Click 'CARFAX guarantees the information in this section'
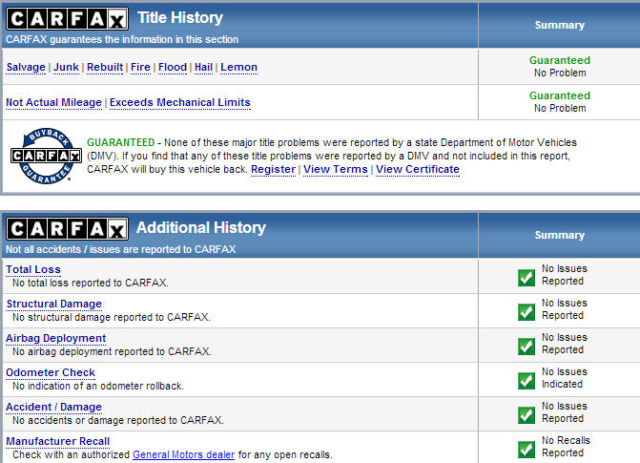The height and width of the screenshot is (463, 640). pyautogui.click(x=122, y=40)
